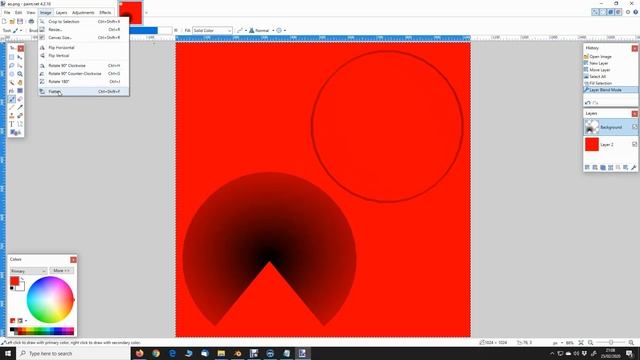Toggle Background layer visibility checkbox
This screenshot has height=360, width=640.
click(634, 127)
